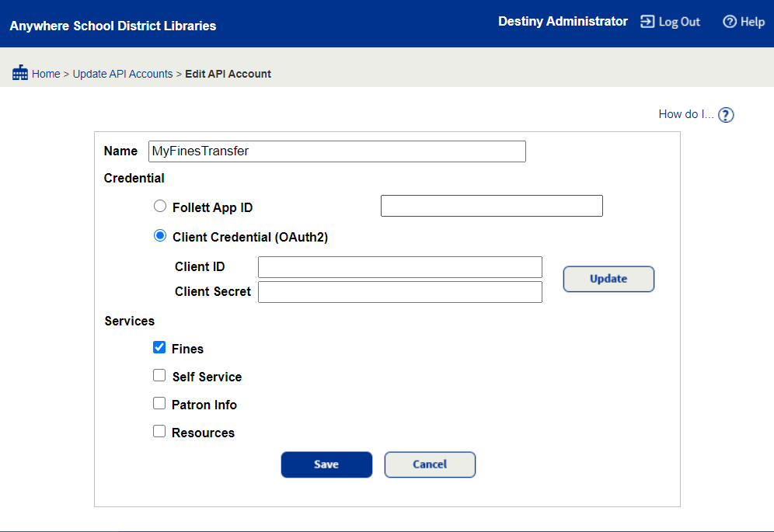
Task: Open the Home breadcrumb link
Action: click(x=46, y=73)
